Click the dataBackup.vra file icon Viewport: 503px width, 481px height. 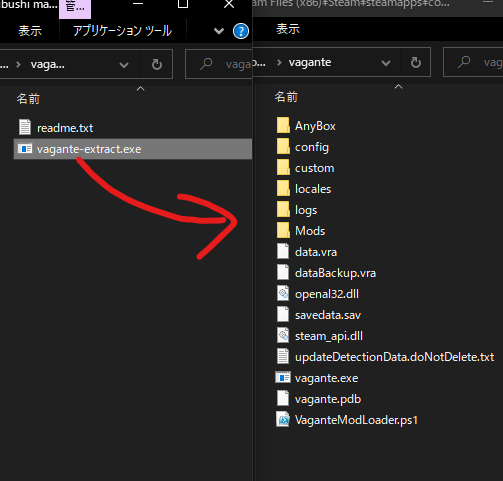(283, 272)
